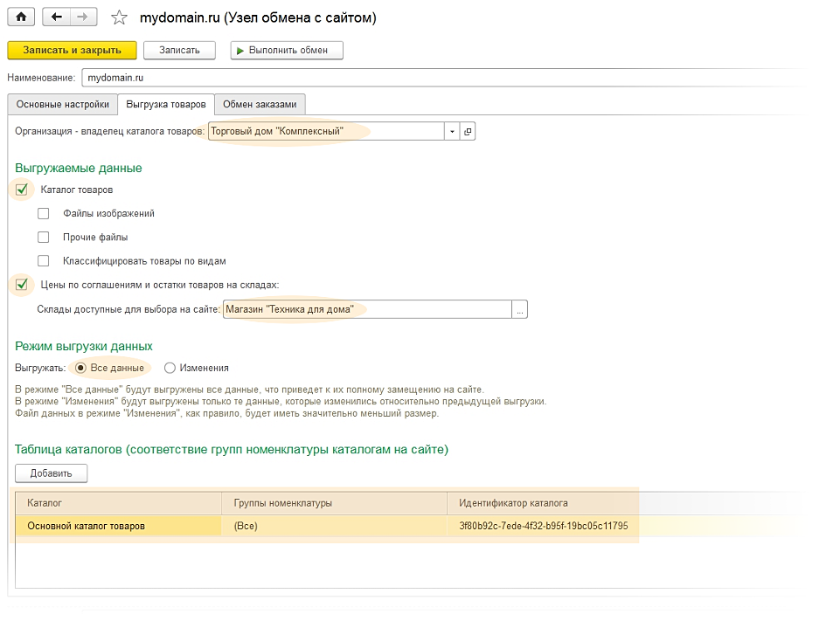Click the Home icon button
The width and height of the screenshot is (840, 628).
22,17
